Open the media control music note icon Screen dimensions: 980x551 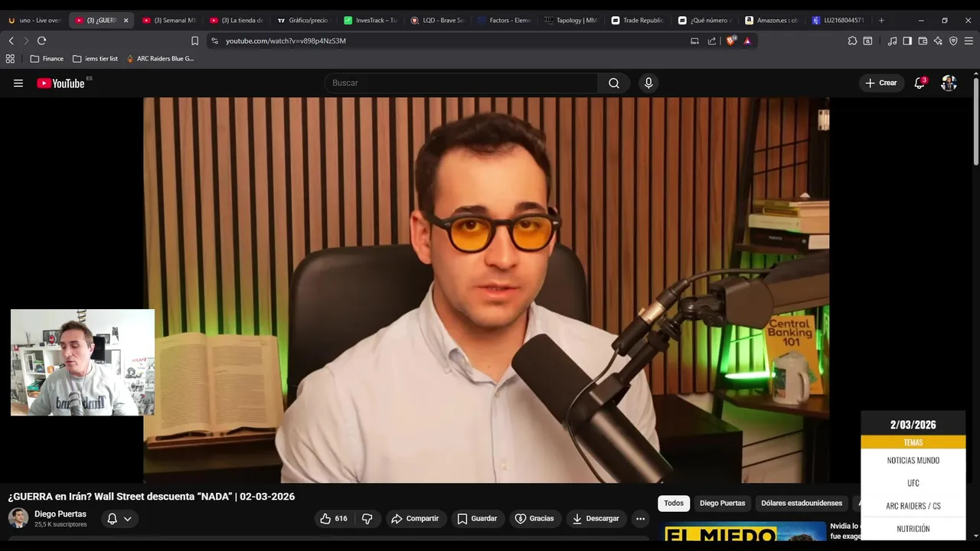[x=892, y=41]
